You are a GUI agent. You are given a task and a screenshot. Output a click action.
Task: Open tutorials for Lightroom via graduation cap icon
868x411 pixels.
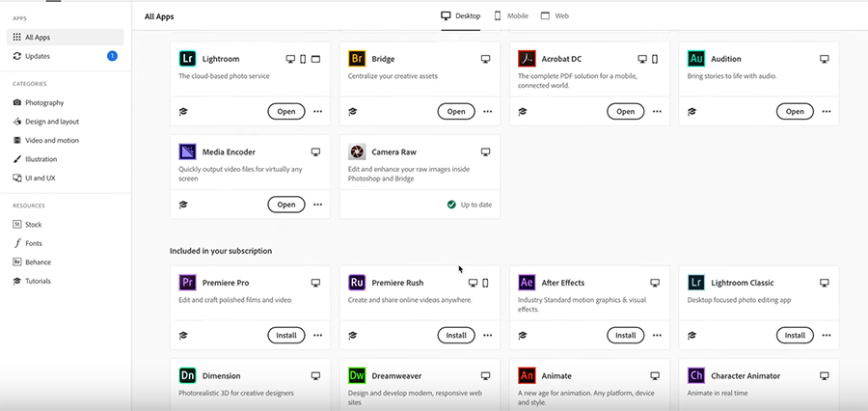[x=183, y=111]
